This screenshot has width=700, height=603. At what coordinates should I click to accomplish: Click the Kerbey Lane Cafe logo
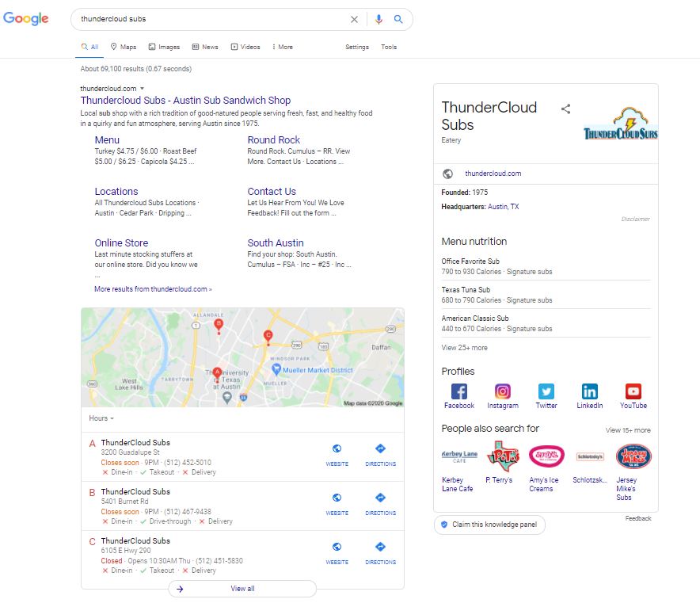pyautogui.click(x=459, y=456)
